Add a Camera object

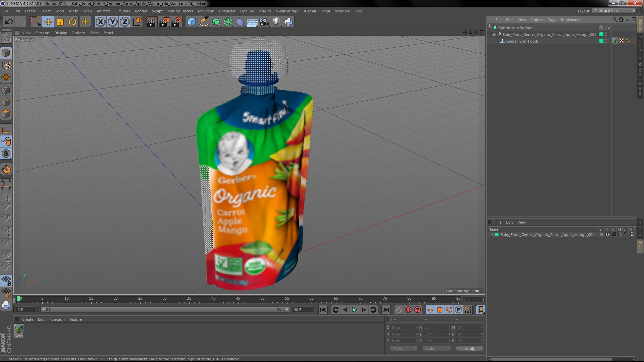[264, 22]
